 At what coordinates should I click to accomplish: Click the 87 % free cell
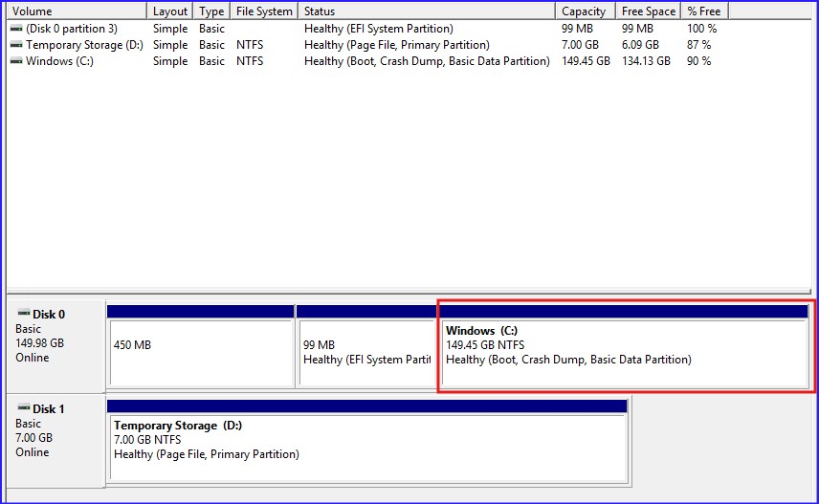coord(698,45)
